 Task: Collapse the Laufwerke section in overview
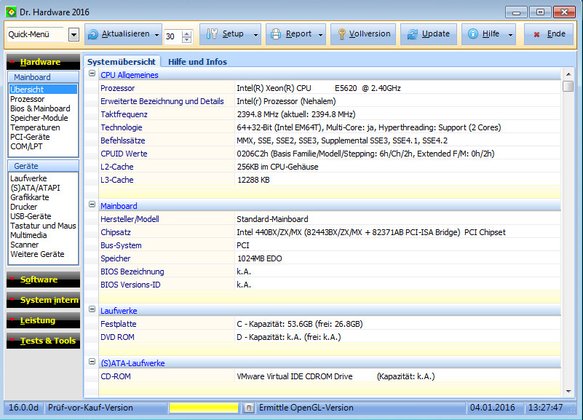click(x=92, y=309)
